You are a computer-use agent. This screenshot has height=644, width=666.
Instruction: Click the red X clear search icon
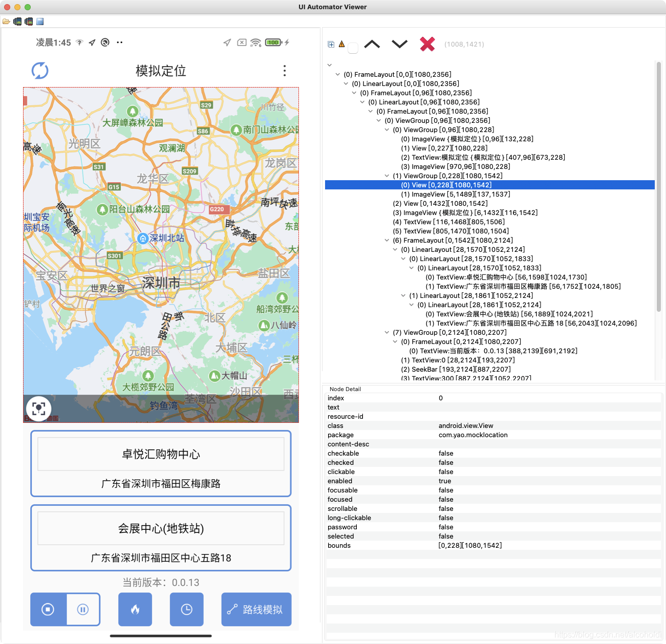click(427, 44)
